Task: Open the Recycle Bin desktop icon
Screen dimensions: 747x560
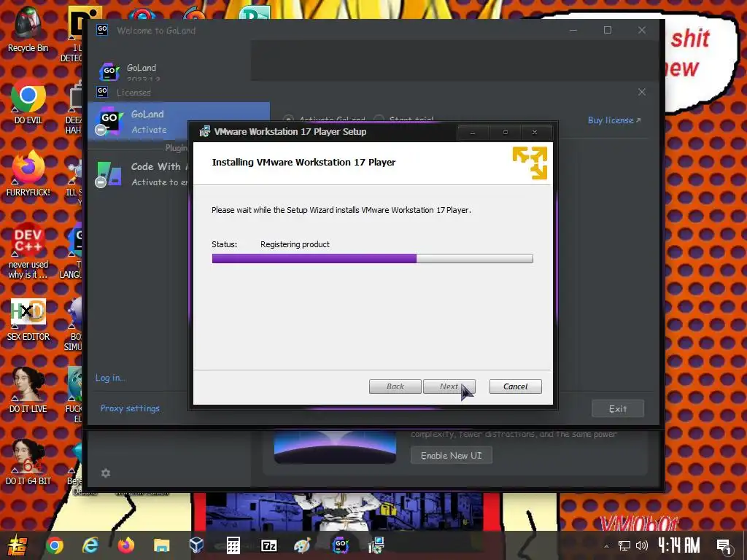Action: tap(28, 28)
